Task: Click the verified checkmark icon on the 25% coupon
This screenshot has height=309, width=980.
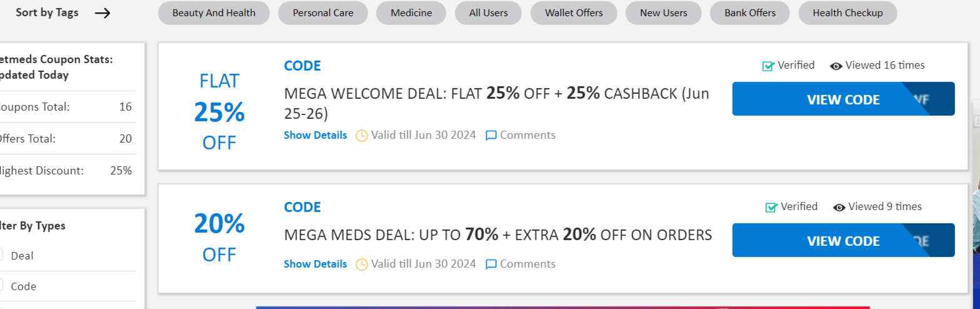Action: tap(768, 66)
